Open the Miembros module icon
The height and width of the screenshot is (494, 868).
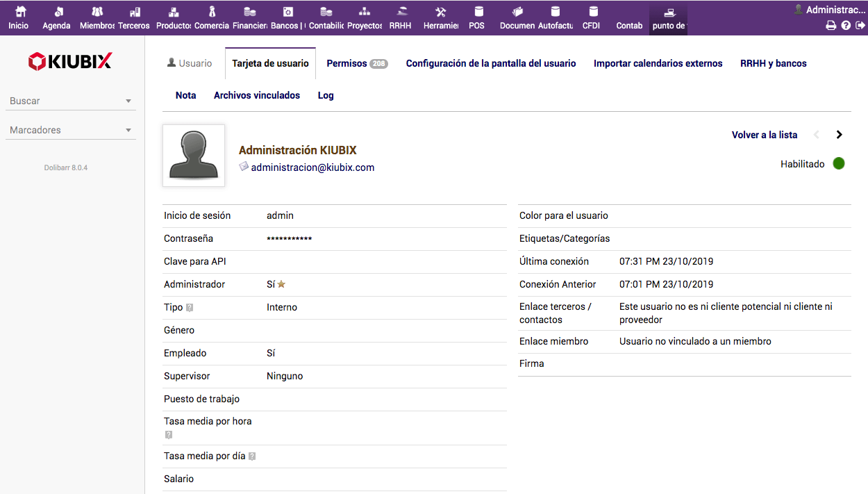(97, 13)
